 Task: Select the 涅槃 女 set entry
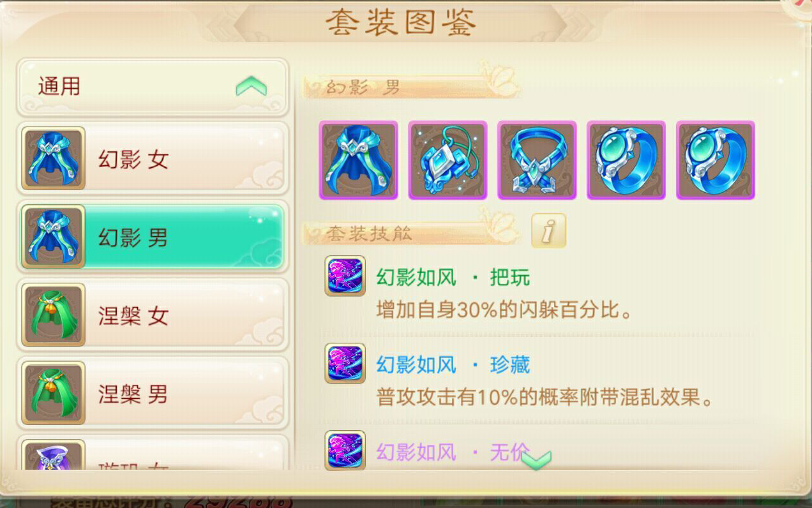point(153,315)
